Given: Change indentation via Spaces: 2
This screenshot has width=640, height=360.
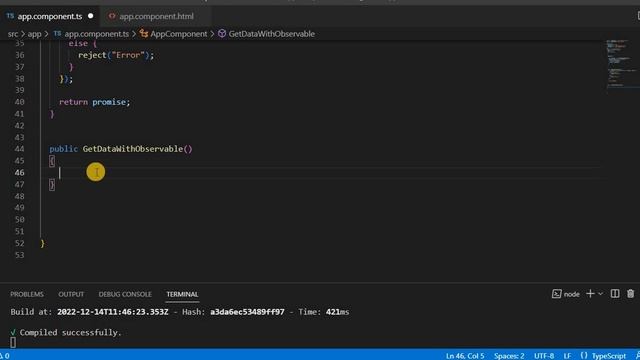Looking at the screenshot, I should (x=509, y=356).
